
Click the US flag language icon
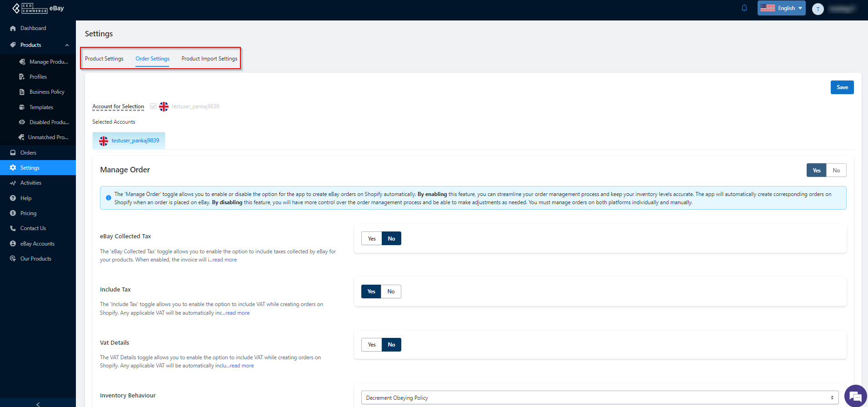tap(768, 8)
